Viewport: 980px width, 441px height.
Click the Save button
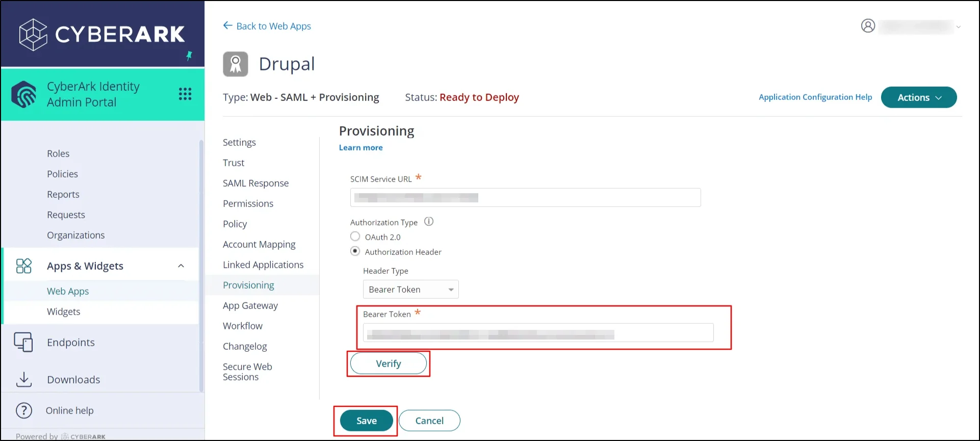coord(367,421)
